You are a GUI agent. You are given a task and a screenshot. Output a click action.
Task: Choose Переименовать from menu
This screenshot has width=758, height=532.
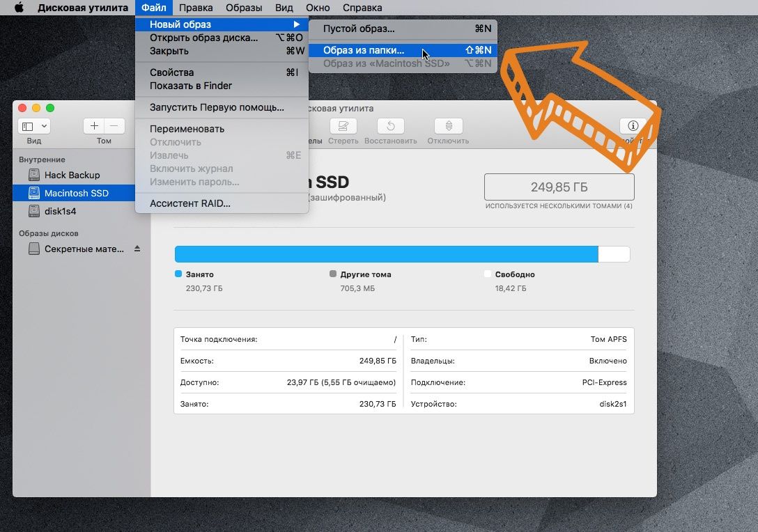[x=222, y=129]
